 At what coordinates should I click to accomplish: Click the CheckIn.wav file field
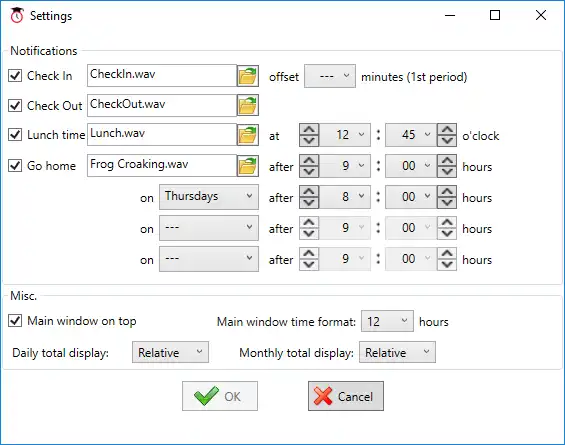point(162,76)
